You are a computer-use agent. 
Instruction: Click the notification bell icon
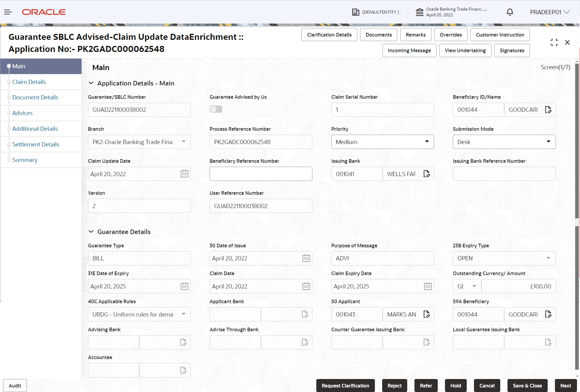click(x=510, y=12)
